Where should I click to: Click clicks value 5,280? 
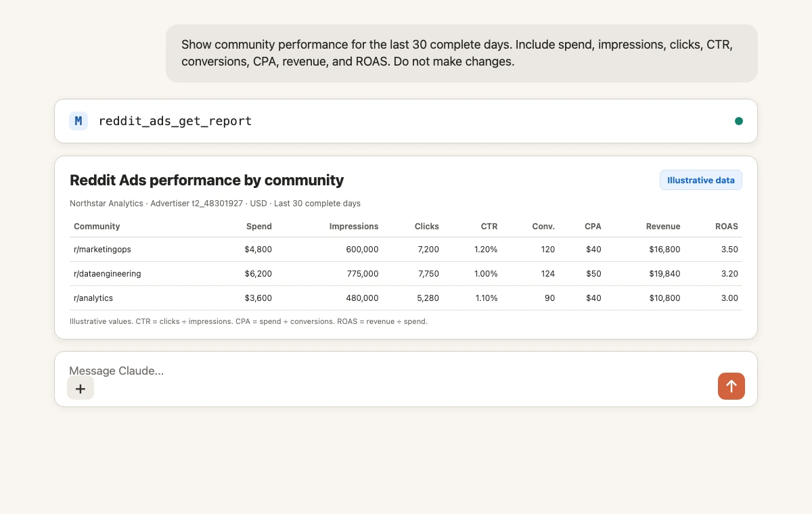pos(428,298)
